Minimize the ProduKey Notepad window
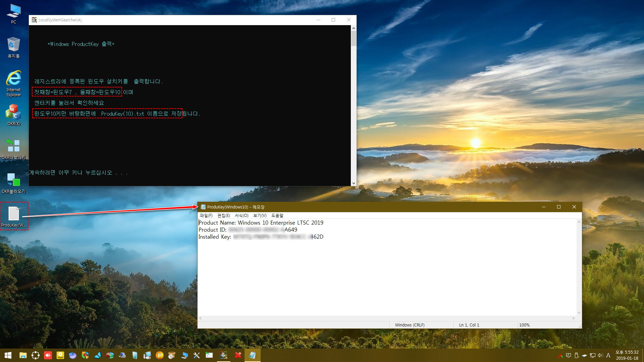Image resolution: width=644 pixels, height=362 pixels. coord(544,207)
